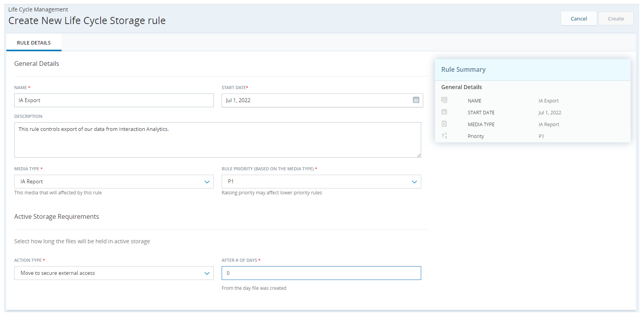Click the IA Report value in Rule Summary
This screenshot has width=644, height=317.
point(549,124)
